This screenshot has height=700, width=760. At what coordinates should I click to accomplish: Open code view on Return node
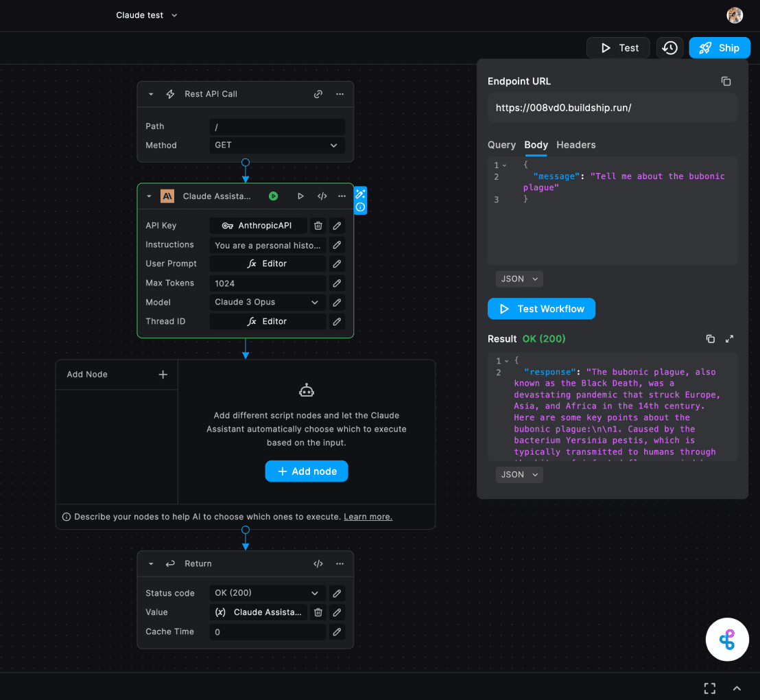[318, 563]
